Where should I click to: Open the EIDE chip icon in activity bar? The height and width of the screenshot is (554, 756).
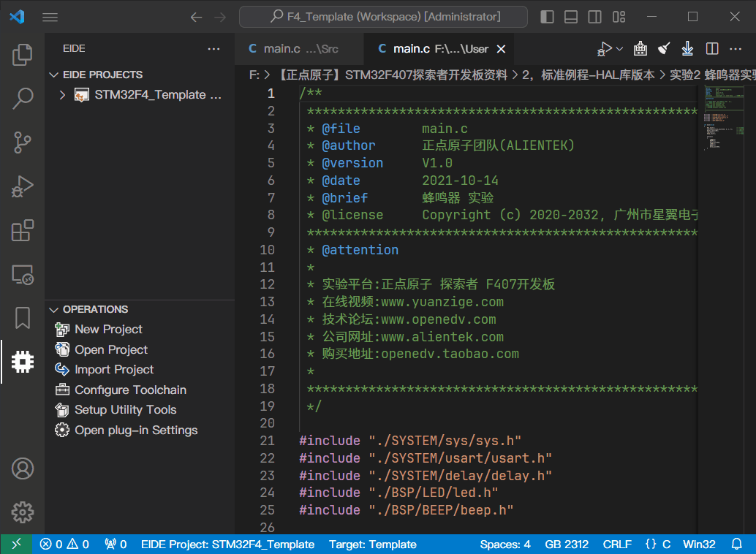pos(23,361)
